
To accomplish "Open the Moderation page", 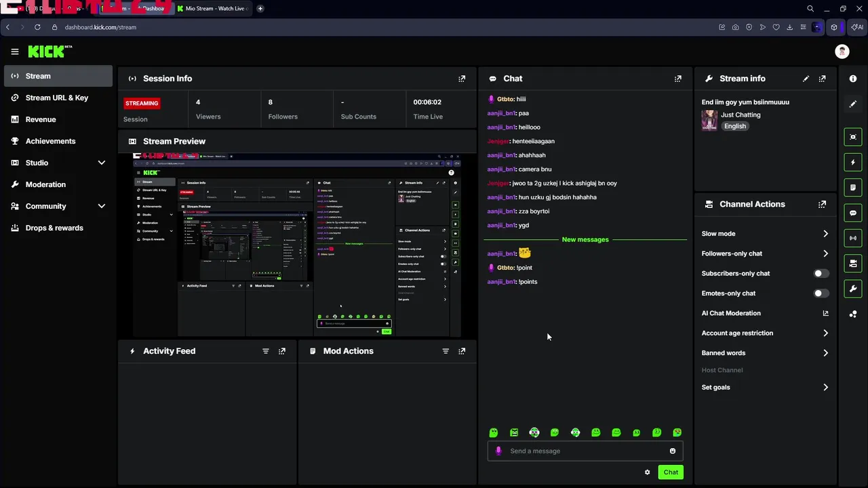I will point(58,184).
